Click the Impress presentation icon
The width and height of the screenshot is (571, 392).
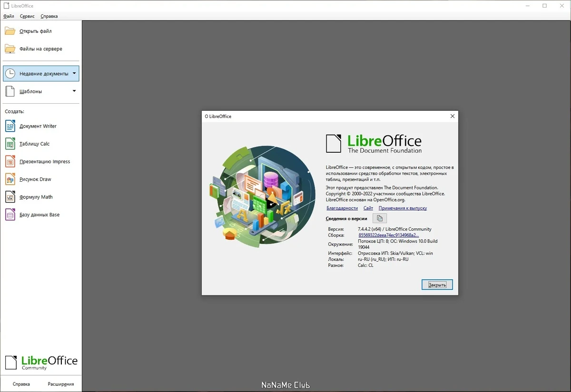click(x=10, y=161)
